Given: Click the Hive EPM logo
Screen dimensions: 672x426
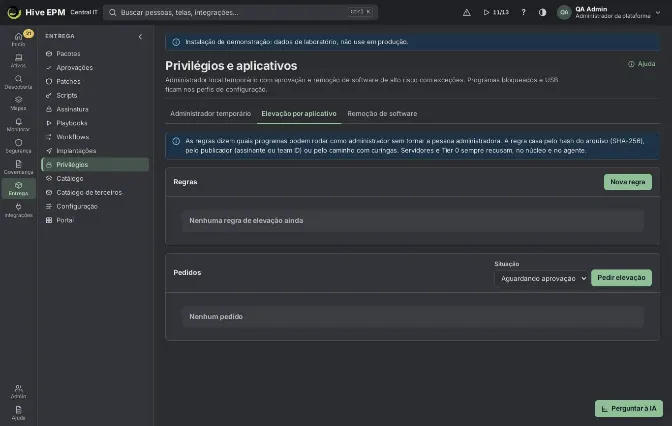Looking at the screenshot, I should point(36,12).
